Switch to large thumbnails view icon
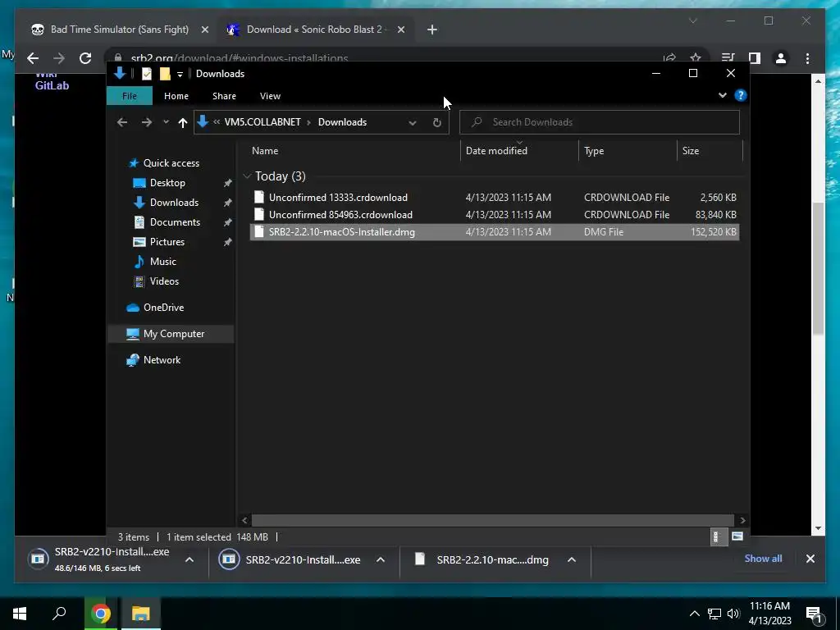Viewport: 840px width, 630px height. 737,536
